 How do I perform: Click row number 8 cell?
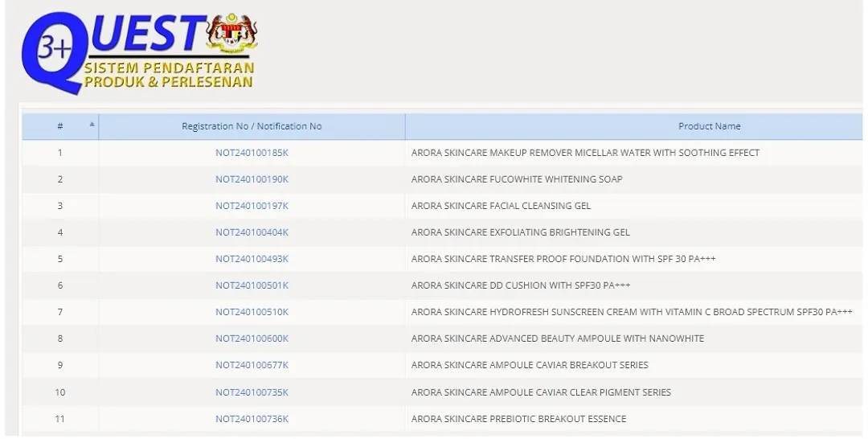tap(60, 338)
